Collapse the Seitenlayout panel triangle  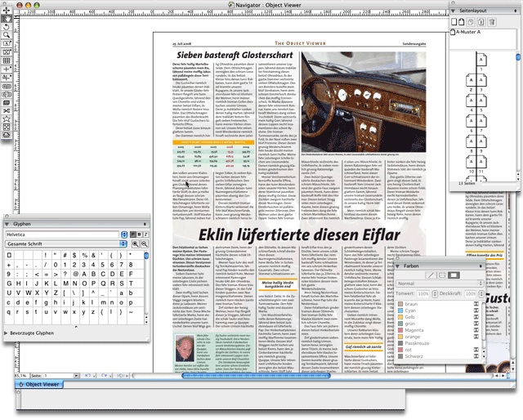[453, 11]
